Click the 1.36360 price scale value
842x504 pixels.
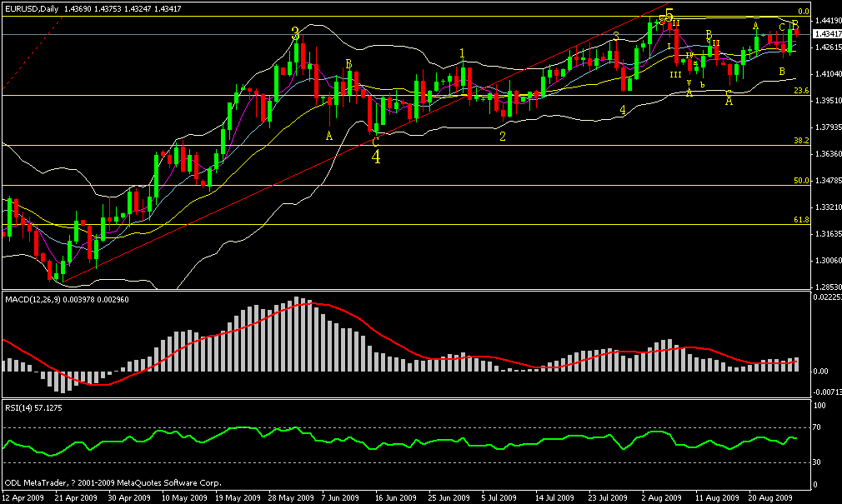click(x=828, y=154)
